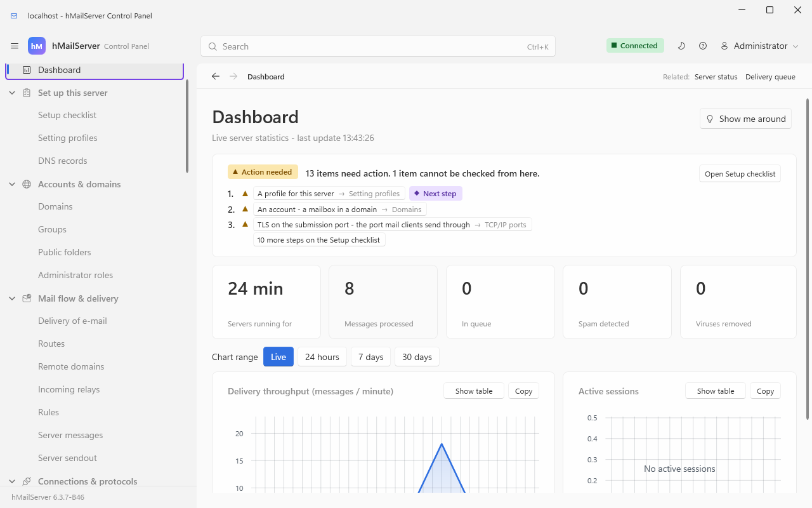The image size is (812, 508).
Task: Click the warning triangle for step 1
Action: 245,194
